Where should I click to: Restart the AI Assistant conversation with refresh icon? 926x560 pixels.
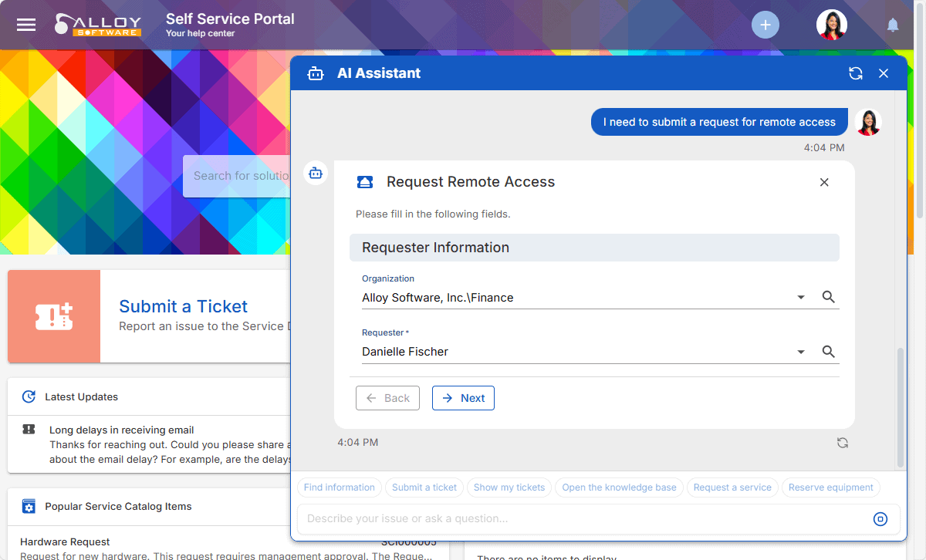click(x=855, y=73)
